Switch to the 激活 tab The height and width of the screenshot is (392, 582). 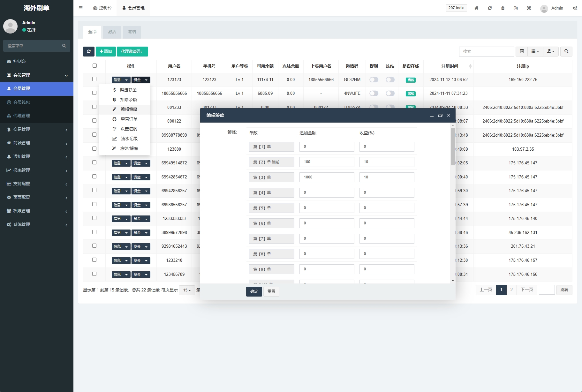tap(112, 32)
